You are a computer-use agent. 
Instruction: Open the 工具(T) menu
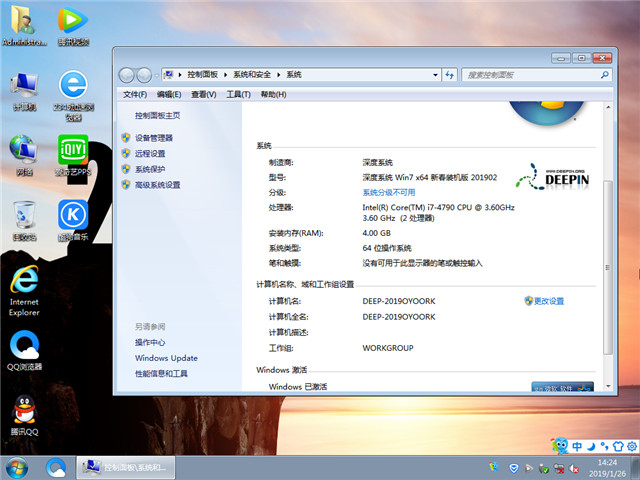(x=238, y=94)
